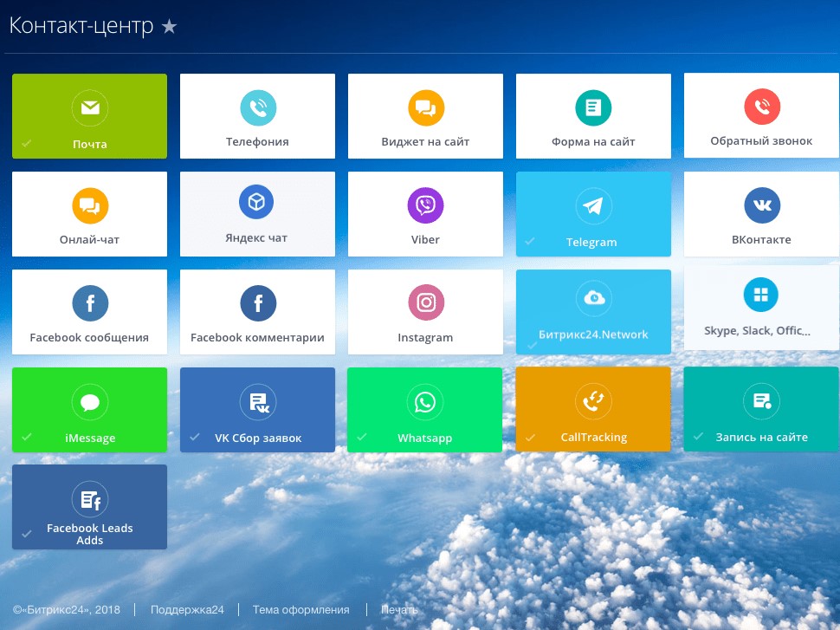Open the Тема оформления link
840x630 pixels.
click(300, 610)
